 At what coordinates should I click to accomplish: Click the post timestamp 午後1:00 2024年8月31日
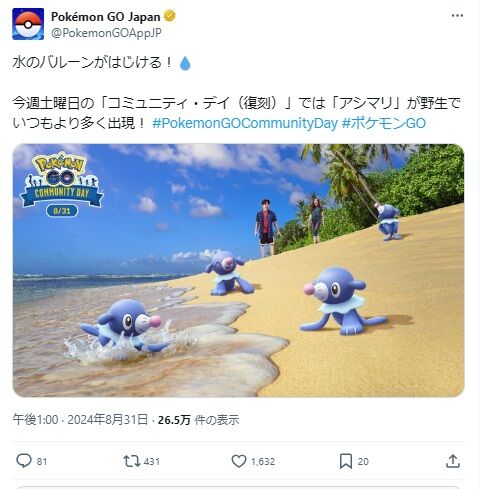click(80, 419)
